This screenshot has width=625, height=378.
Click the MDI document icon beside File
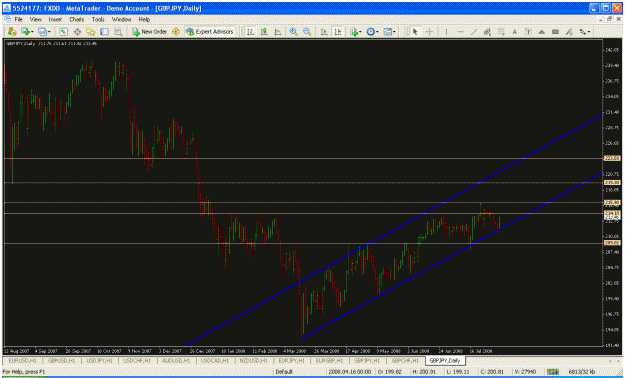click(x=8, y=19)
